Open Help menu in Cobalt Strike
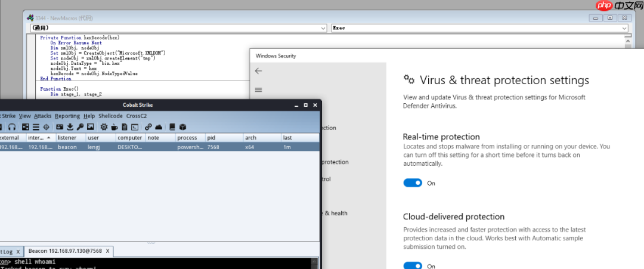 [89, 116]
